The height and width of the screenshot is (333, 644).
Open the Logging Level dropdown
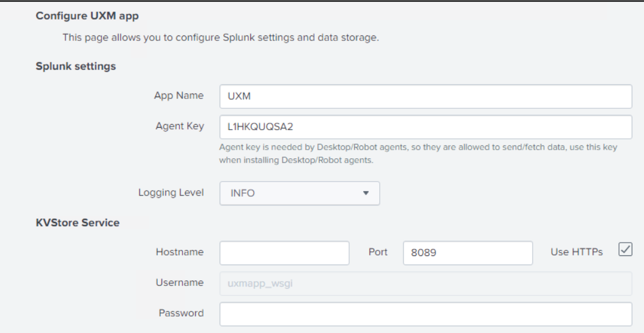(x=300, y=193)
